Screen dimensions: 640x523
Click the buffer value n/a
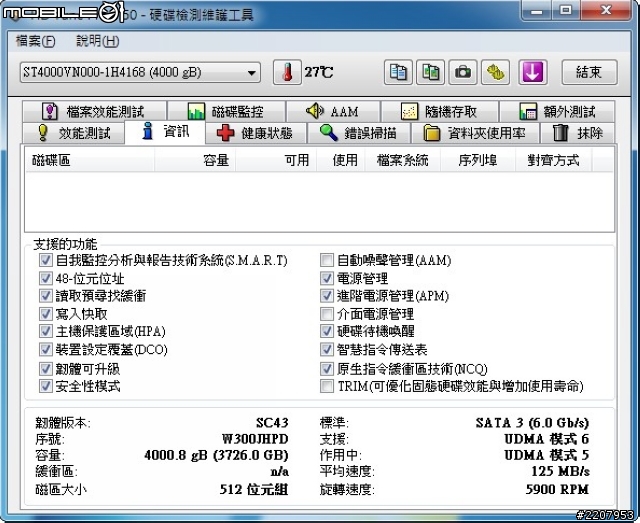280,472
